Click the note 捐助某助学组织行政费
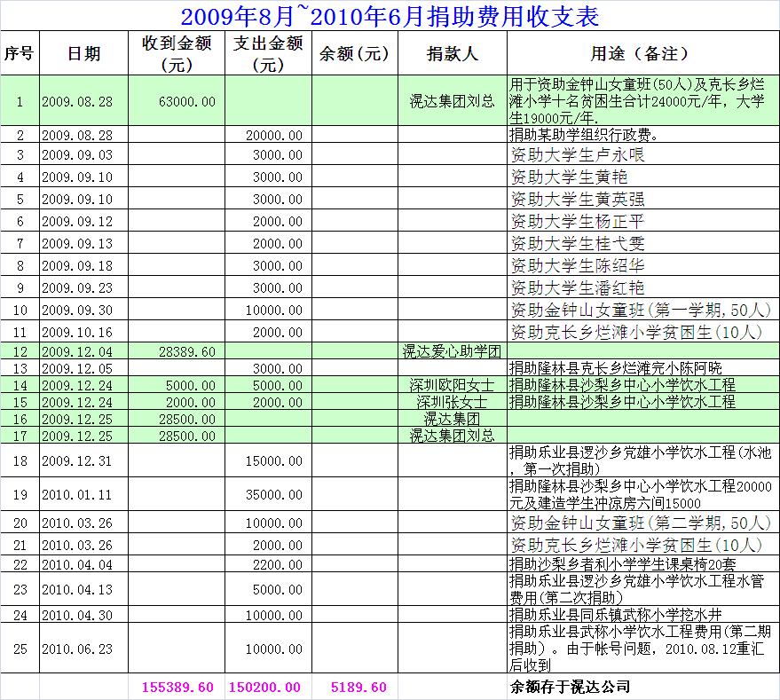Image resolution: width=780 pixels, height=700 pixels. [x=584, y=135]
